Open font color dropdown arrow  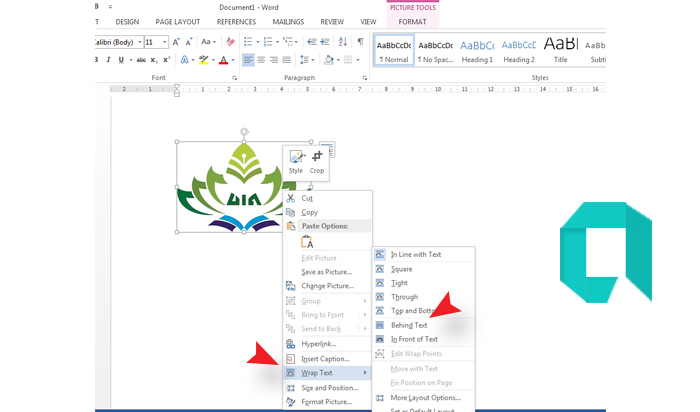(x=233, y=60)
